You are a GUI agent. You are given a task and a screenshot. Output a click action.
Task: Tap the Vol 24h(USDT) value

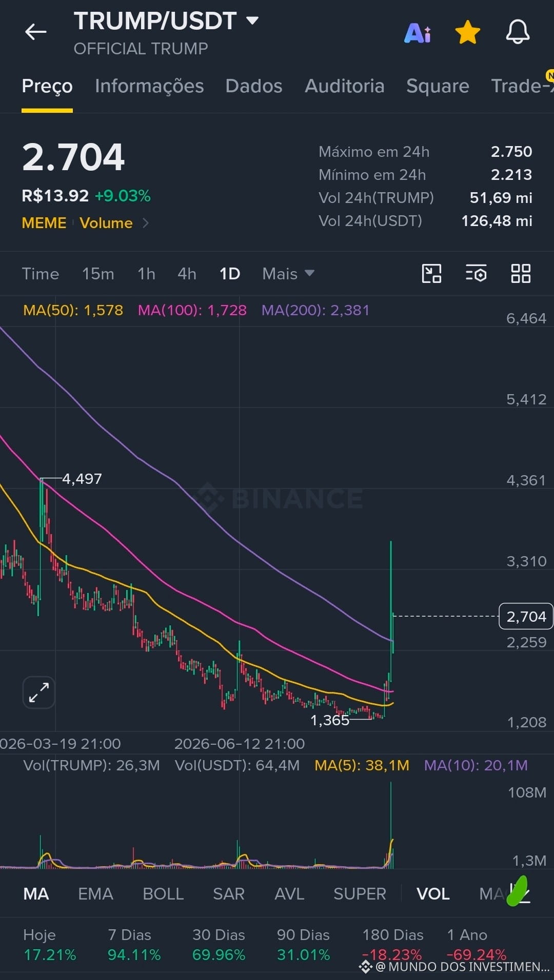pos(497,221)
